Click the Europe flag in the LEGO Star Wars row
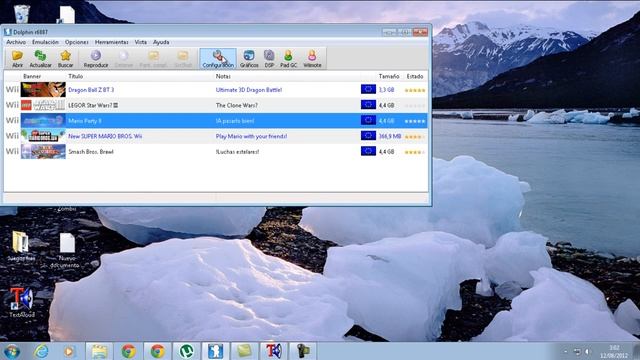640x360 pixels. point(368,104)
